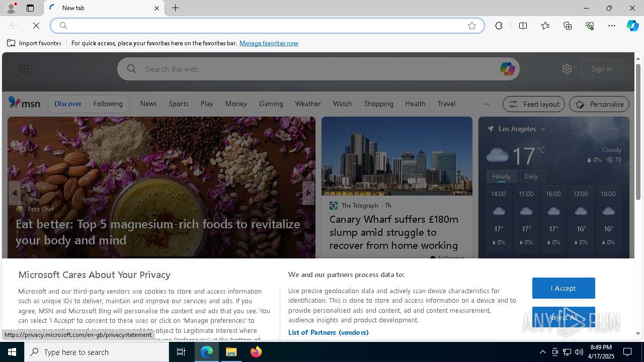Open the Weather menu item
Screen dimensions: 644x362
[x=308, y=104]
